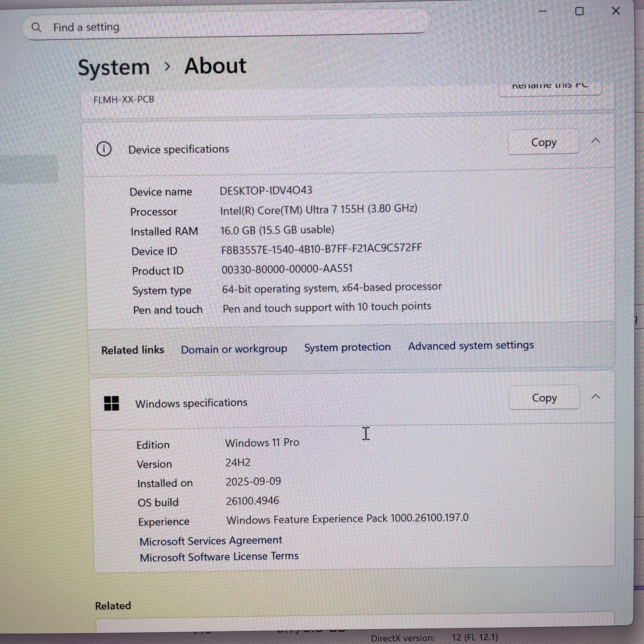The height and width of the screenshot is (644, 644).
Task: Open Advanced system settings link
Action: click(471, 345)
